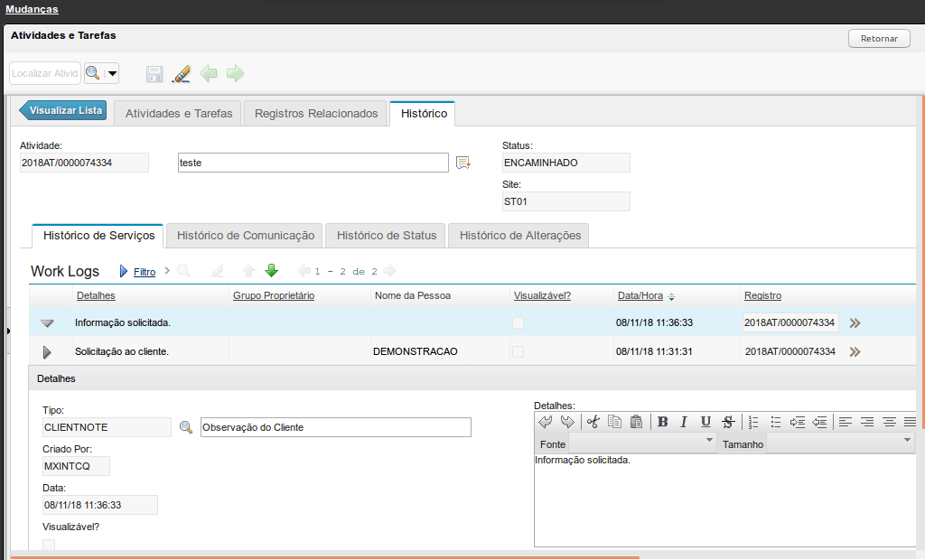Click the search magnifier in the toolbar
The width and height of the screenshot is (925, 560).
point(93,73)
